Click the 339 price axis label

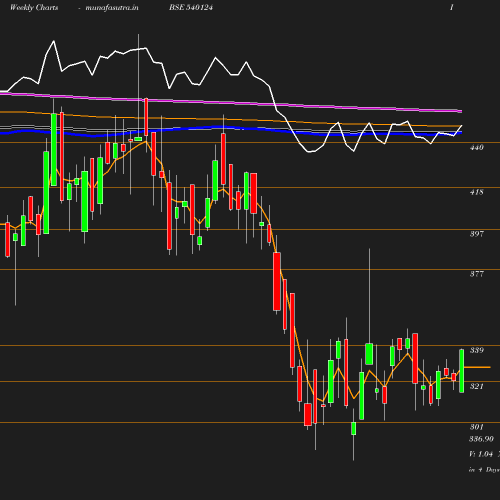click(476, 350)
